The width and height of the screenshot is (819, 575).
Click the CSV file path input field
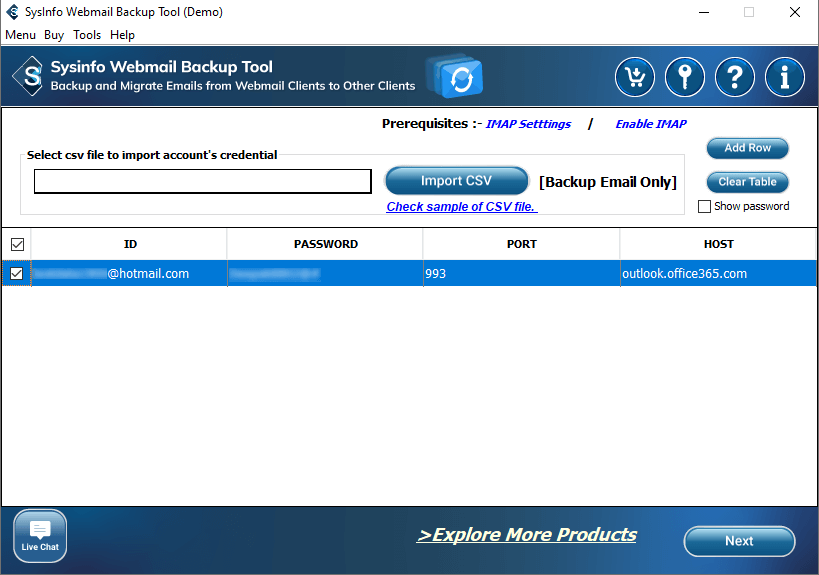(x=203, y=181)
